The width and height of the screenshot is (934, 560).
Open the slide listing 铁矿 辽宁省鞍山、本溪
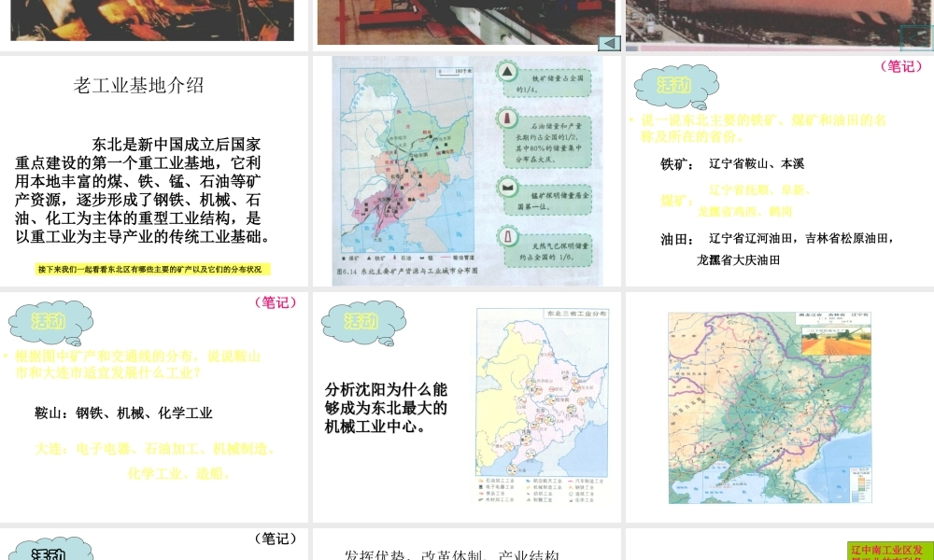click(x=780, y=171)
